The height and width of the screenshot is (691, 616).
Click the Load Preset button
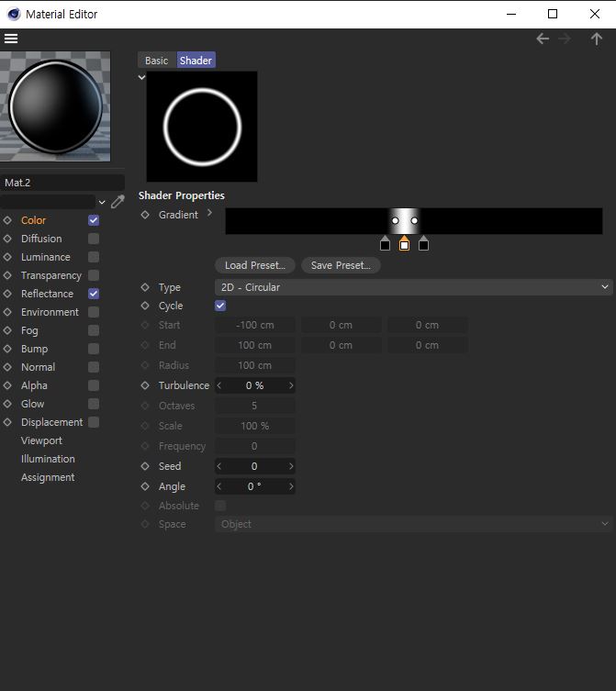tap(254, 265)
